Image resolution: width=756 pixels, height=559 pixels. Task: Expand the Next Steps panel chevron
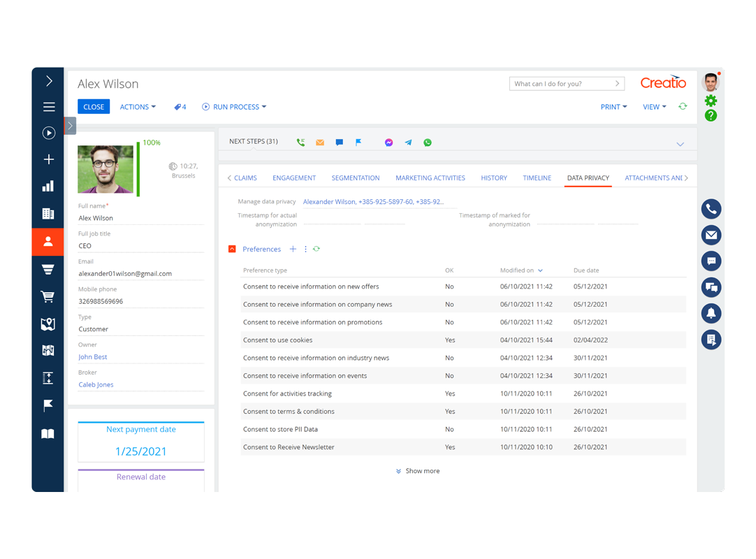pyautogui.click(x=681, y=144)
